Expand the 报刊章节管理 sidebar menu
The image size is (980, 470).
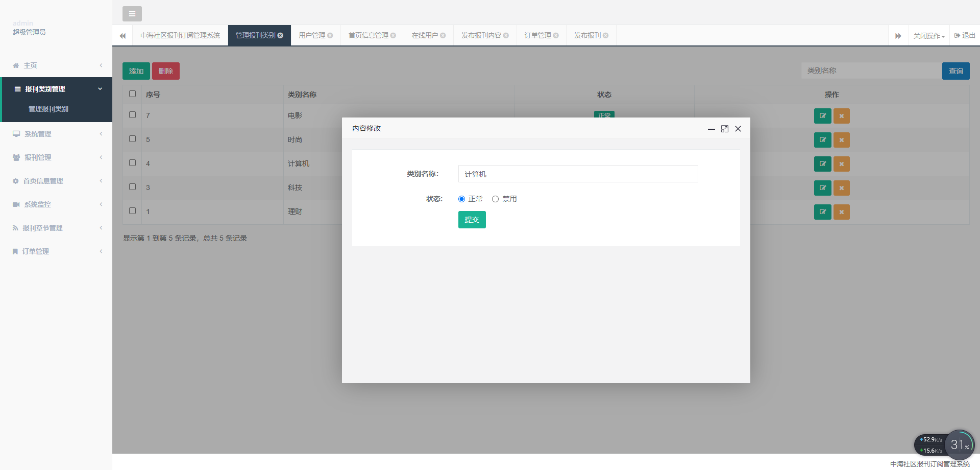click(x=57, y=228)
